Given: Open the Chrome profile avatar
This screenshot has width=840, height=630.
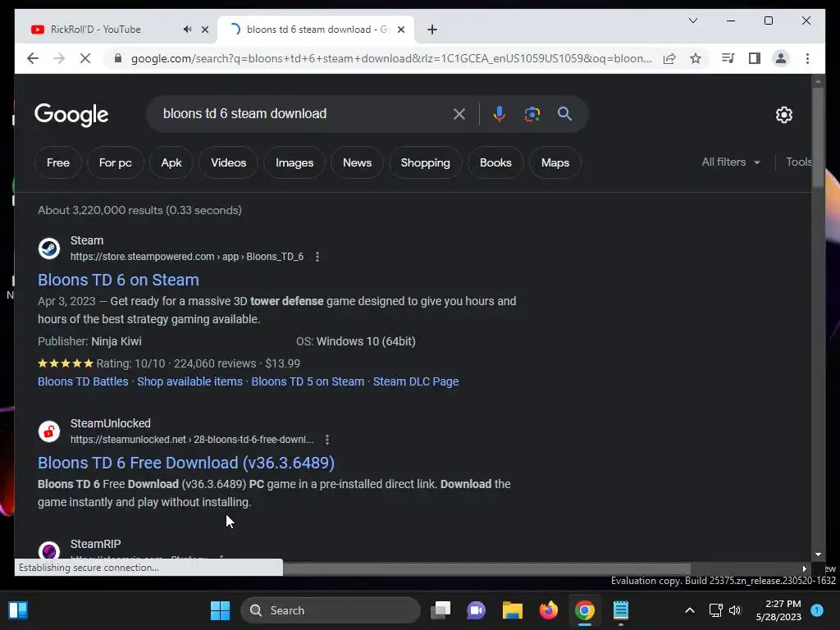Looking at the screenshot, I should 781,58.
